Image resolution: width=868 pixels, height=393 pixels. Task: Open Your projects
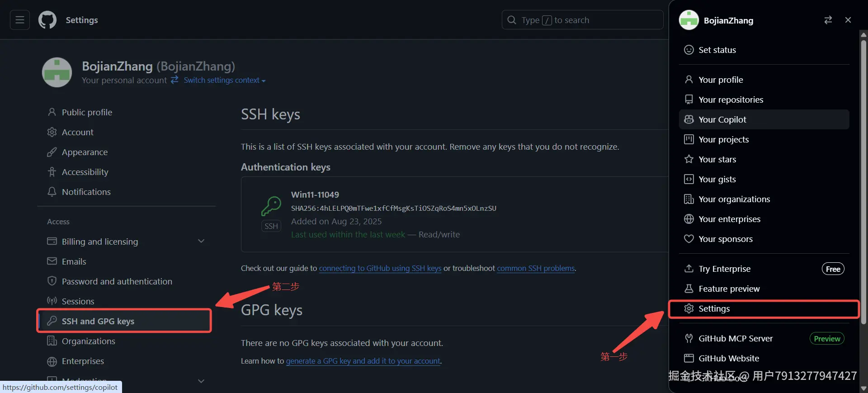coord(764,139)
